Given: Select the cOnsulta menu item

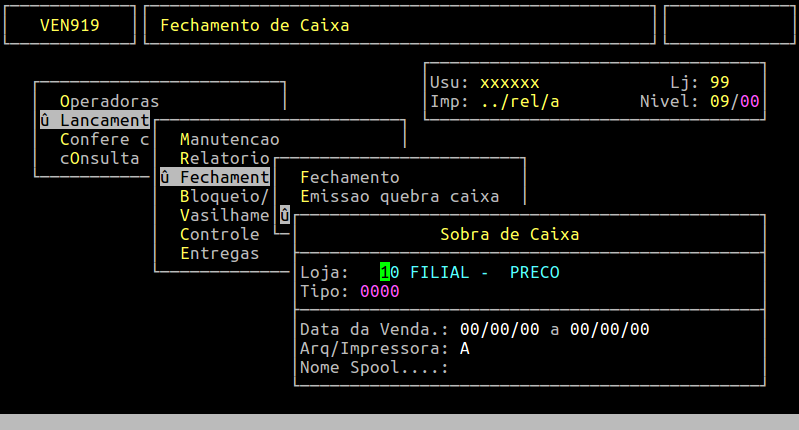Looking at the screenshot, I should pos(99,158).
